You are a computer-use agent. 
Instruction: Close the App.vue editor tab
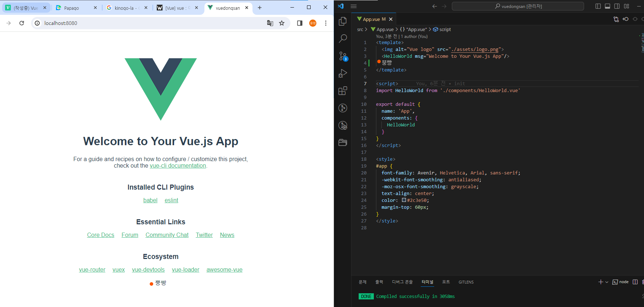[391, 19]
